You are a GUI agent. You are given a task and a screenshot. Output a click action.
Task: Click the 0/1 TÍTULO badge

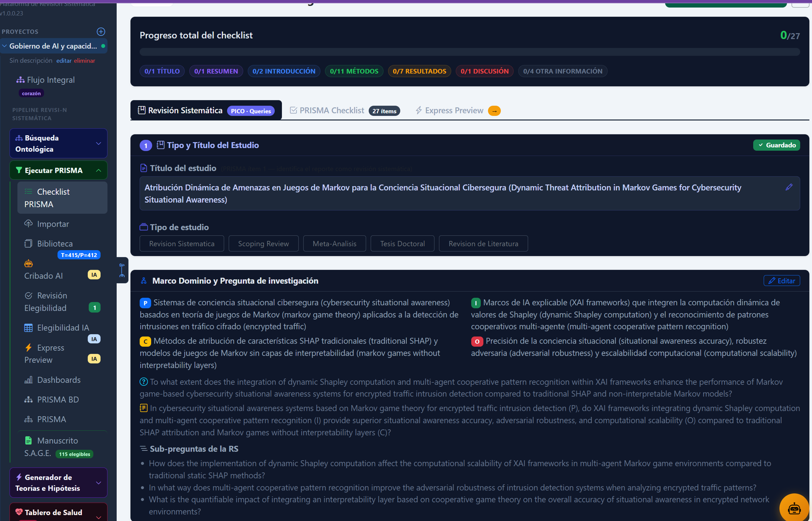coord(162,71)
